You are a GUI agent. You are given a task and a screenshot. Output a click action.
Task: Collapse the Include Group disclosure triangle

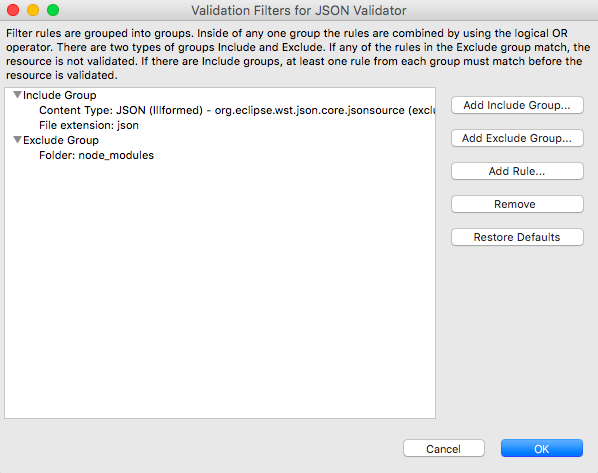[x=17, y=95]
